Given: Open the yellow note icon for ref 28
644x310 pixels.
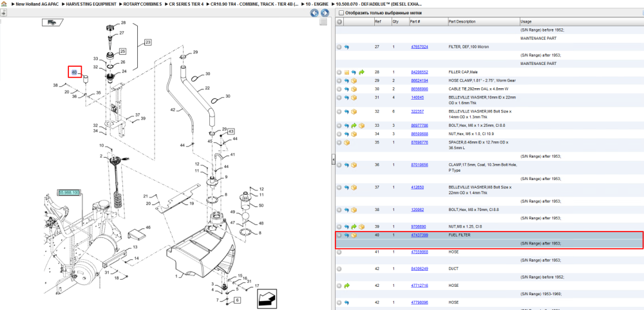Looking at the screenshot, I should (346, 72).
